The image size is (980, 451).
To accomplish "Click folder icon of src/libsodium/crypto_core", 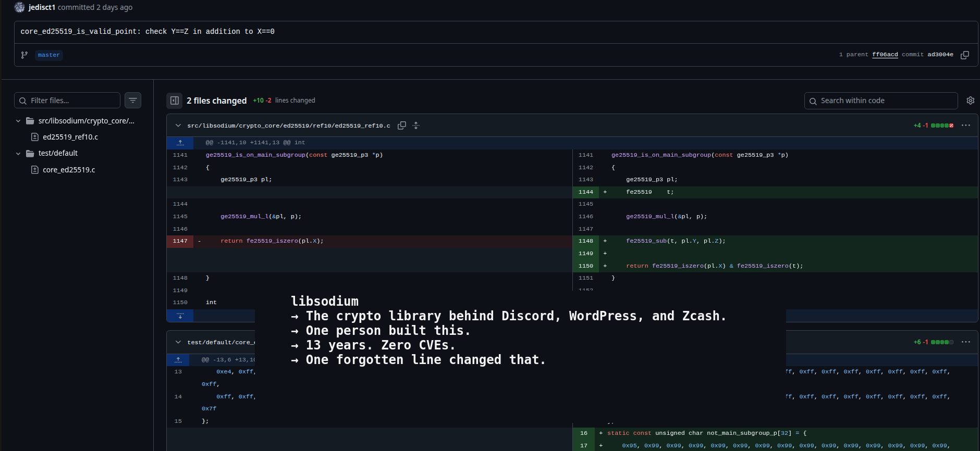I will [30, 121].
